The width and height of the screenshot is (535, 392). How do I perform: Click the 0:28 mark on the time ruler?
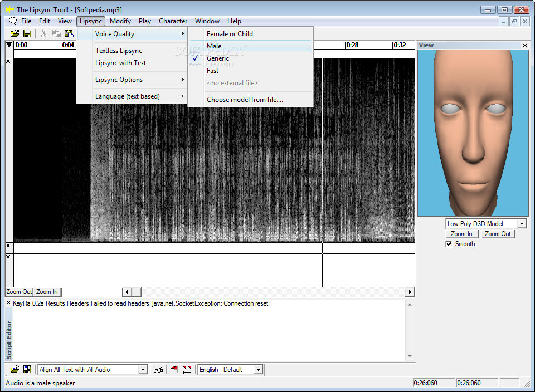(x=352, y=45)
